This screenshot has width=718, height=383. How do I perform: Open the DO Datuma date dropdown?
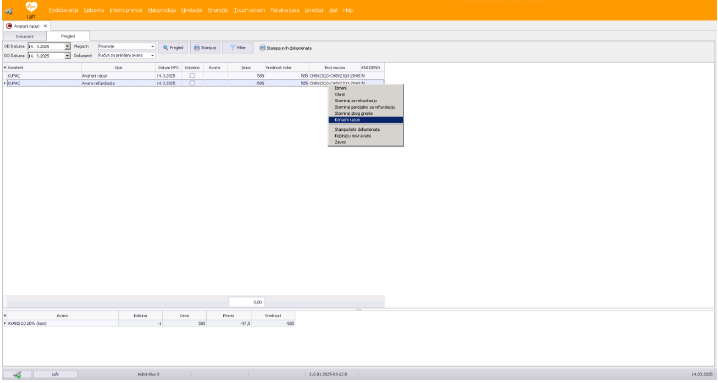67,55
